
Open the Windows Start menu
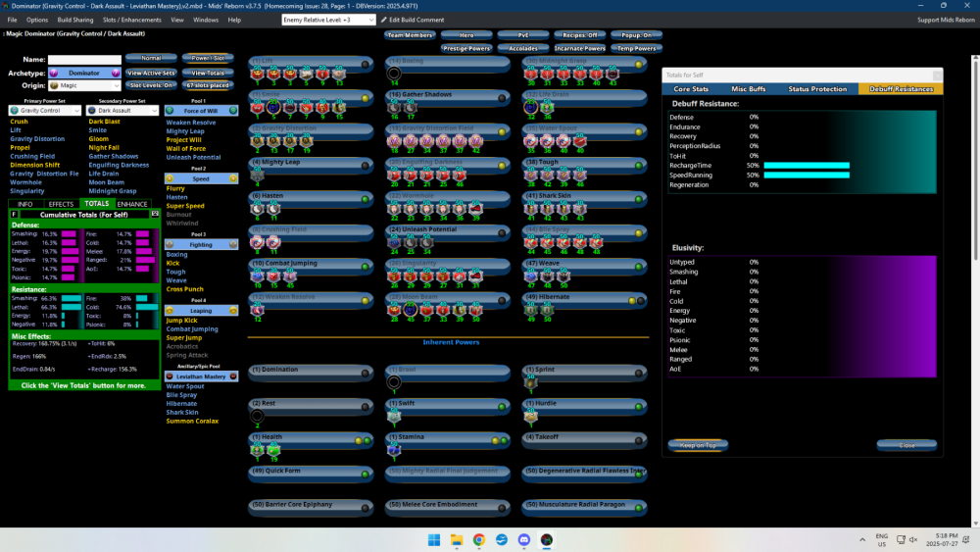[434, 540]
